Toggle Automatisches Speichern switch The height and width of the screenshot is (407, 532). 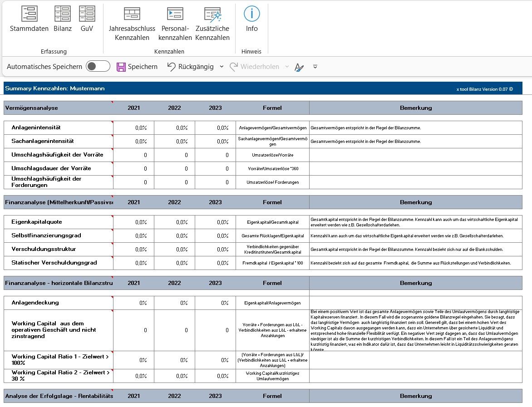coord(98,67)
